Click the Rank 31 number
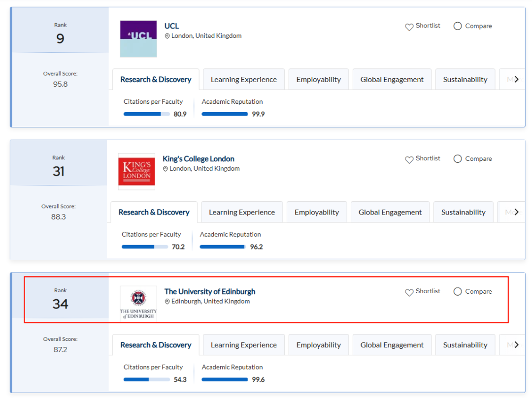The width and height of the screenshot is (532, 399). (58, 171)
